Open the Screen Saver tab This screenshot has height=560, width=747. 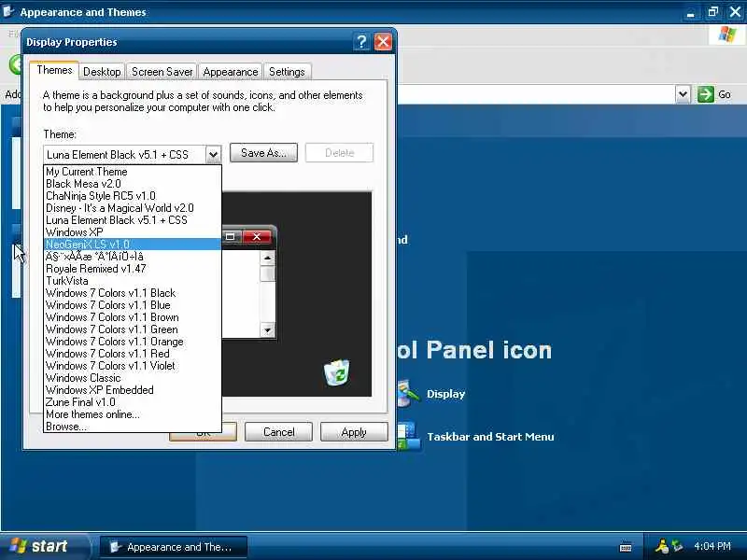coord(162,72)
